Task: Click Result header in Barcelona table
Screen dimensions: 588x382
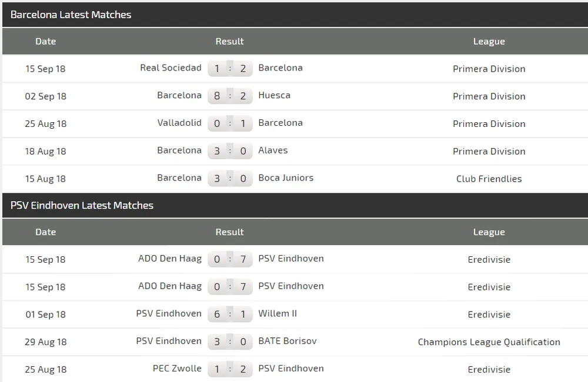Action: tap(229, 41)
